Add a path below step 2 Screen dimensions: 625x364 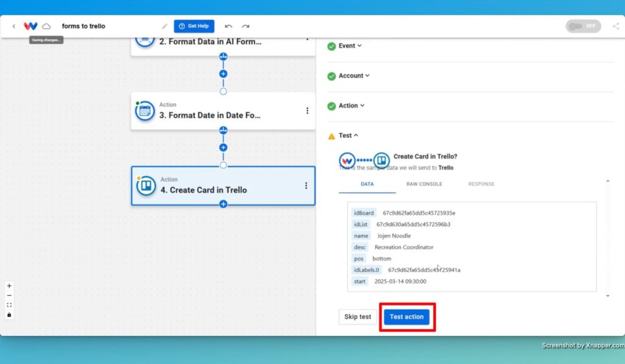223,57
